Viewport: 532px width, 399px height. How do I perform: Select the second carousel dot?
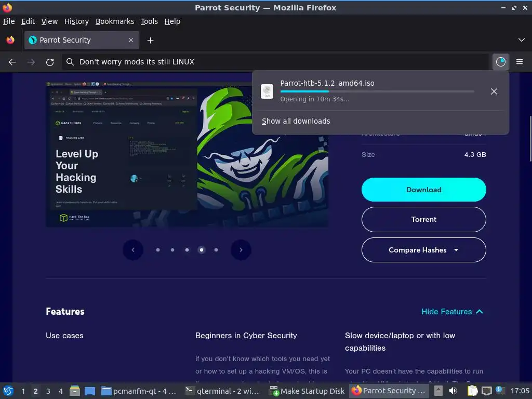(x=172, y=250)
